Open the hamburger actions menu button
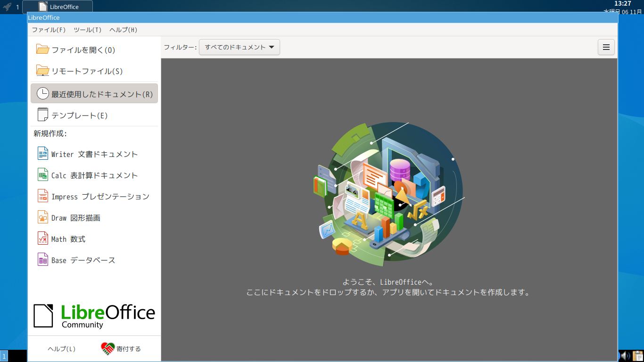 coord(606,47)
